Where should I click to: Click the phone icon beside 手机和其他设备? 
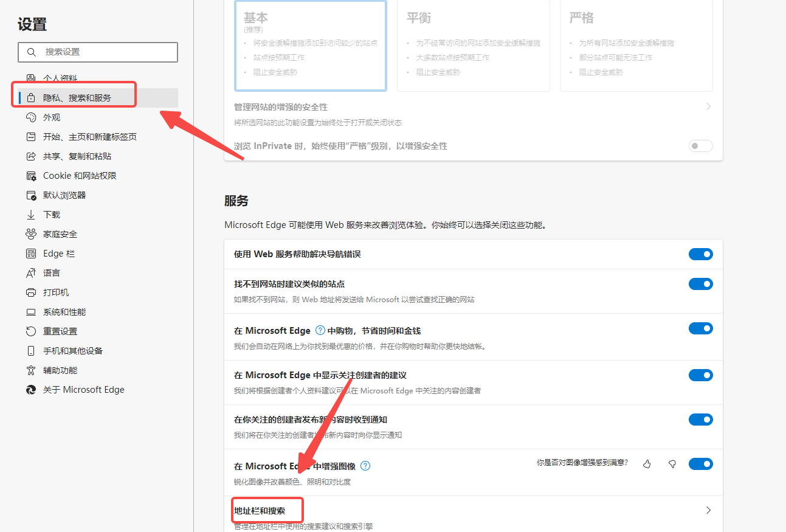tap(31, 351)
